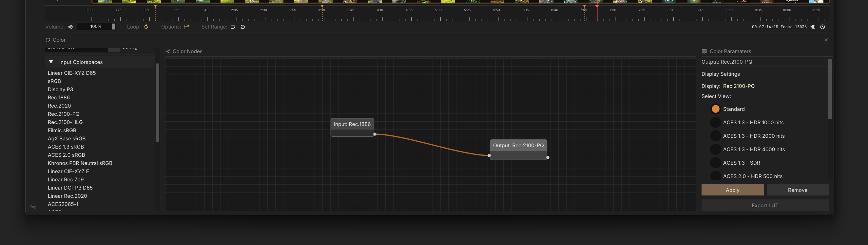Collapse the Input Colorspaces section
Screen dimensions: 868x245
(51, 62)
